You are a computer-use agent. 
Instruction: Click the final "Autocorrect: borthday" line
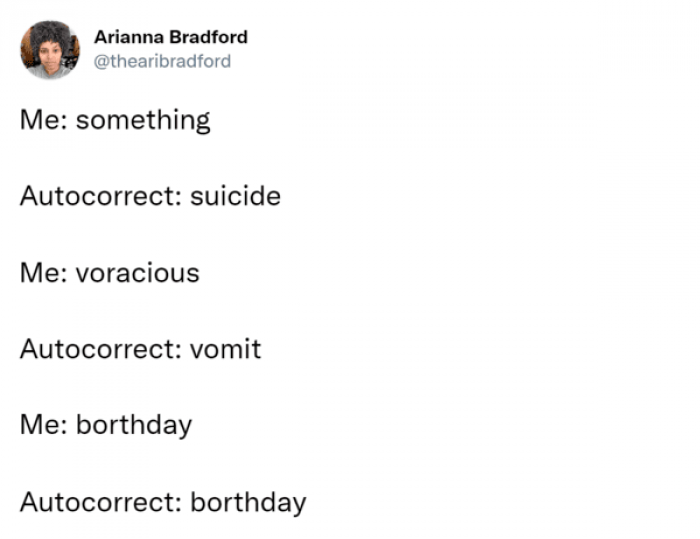[x=163, y=501]
